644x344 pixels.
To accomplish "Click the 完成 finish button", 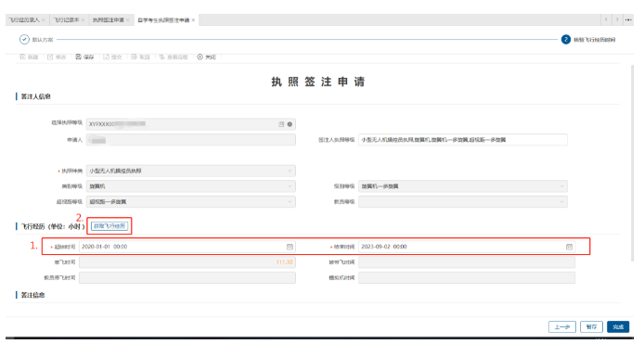I will tap(618, 326).
